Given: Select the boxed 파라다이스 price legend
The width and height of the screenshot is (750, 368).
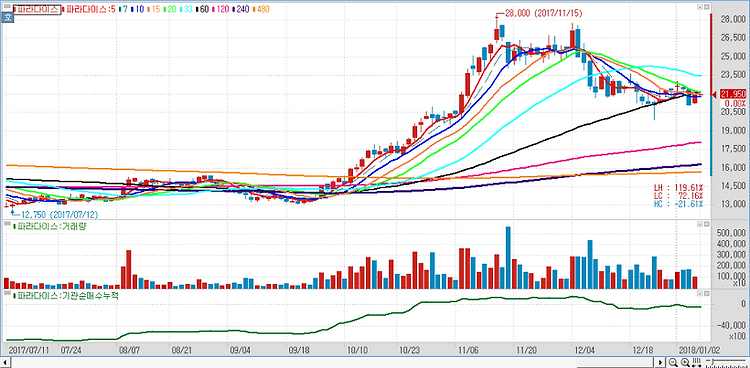Looking at the screenshot, I should (x=37, y=9).
